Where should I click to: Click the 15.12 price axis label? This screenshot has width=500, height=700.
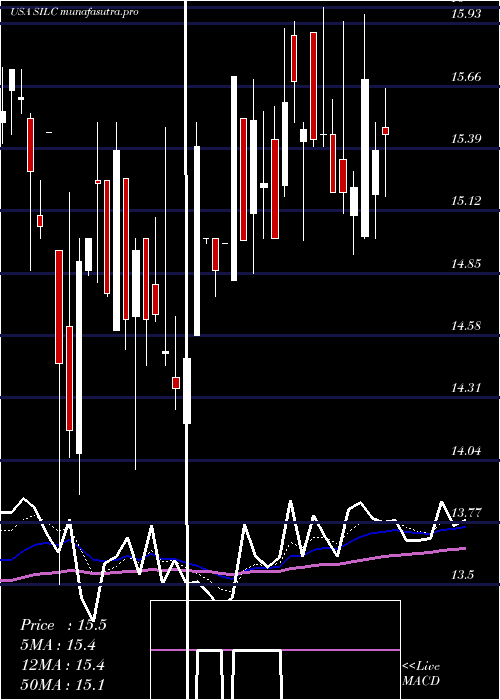coord(466,201)
